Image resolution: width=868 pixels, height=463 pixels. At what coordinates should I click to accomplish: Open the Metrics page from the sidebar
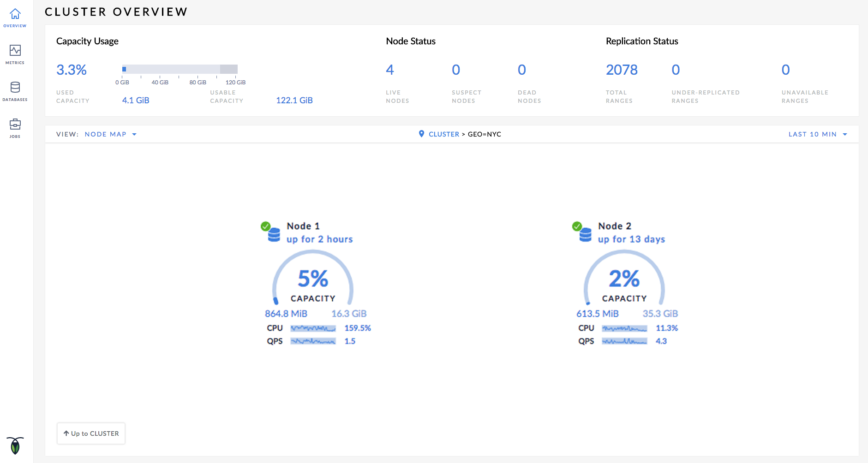[x=15, y=51]
